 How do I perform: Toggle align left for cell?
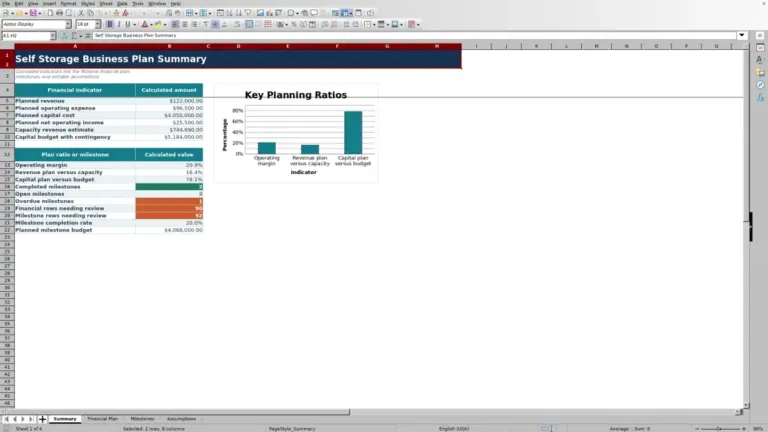pyautogui.click(x=175, y=24)
